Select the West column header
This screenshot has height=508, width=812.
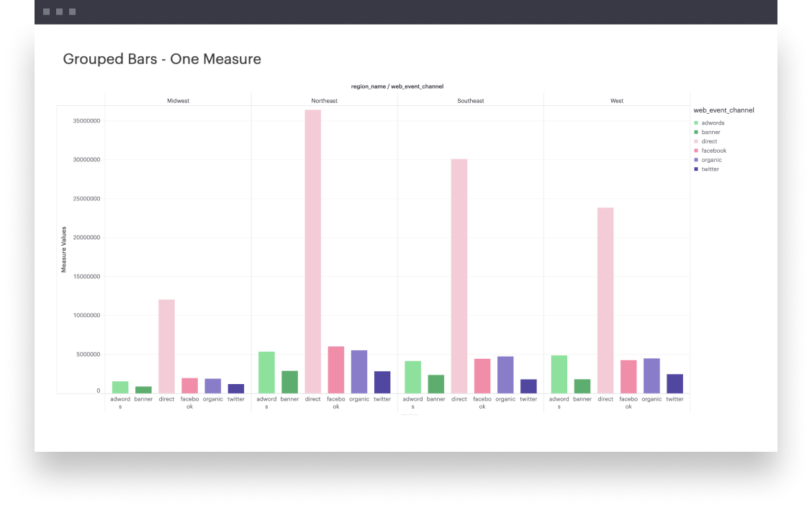click(x=616, y=101)
